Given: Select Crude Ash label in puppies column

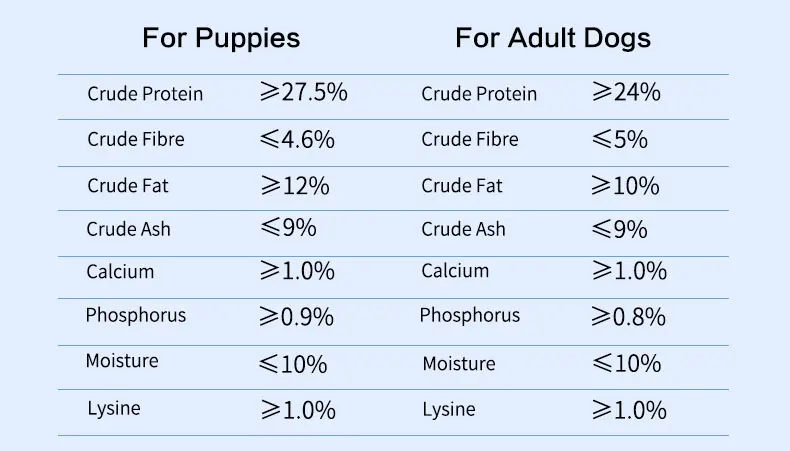Looking at the screenshot, I should [129, 229].
